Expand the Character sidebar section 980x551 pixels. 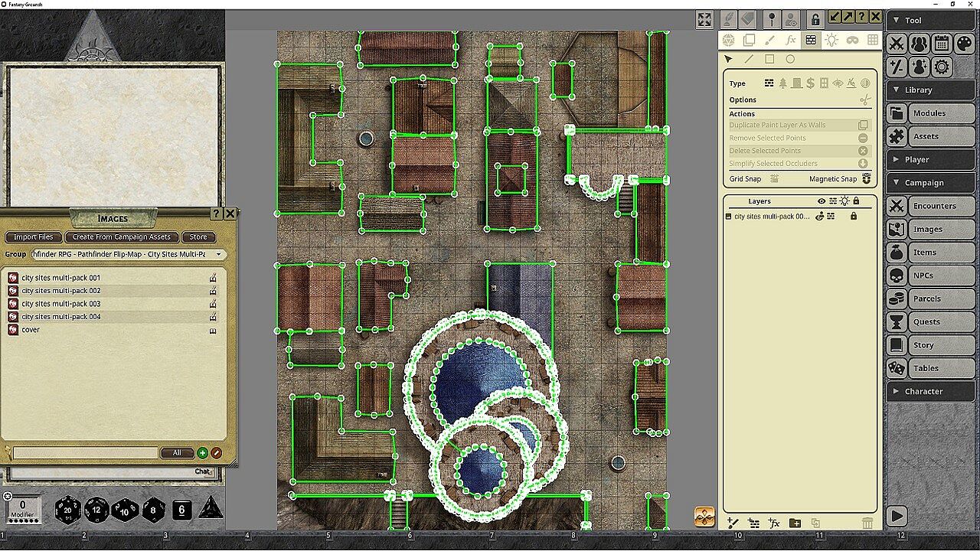tap(930, 391)
